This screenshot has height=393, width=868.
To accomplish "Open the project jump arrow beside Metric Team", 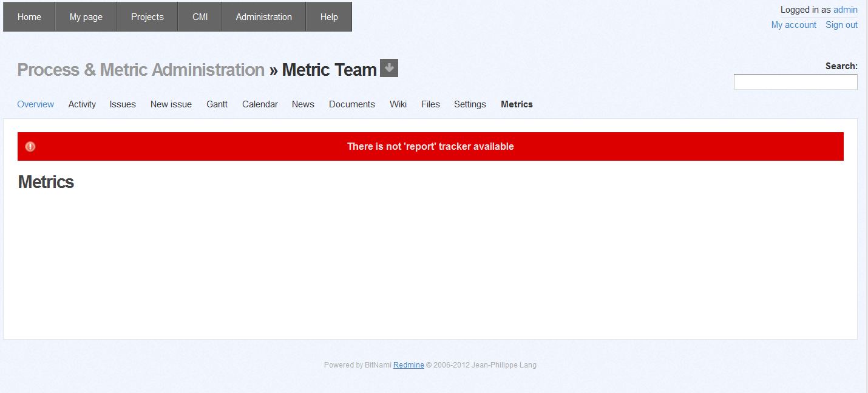I will [x=389, y=68].
